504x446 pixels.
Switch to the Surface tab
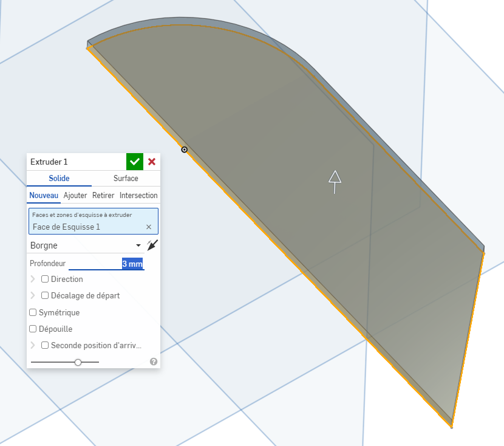[x=126, y=179]
